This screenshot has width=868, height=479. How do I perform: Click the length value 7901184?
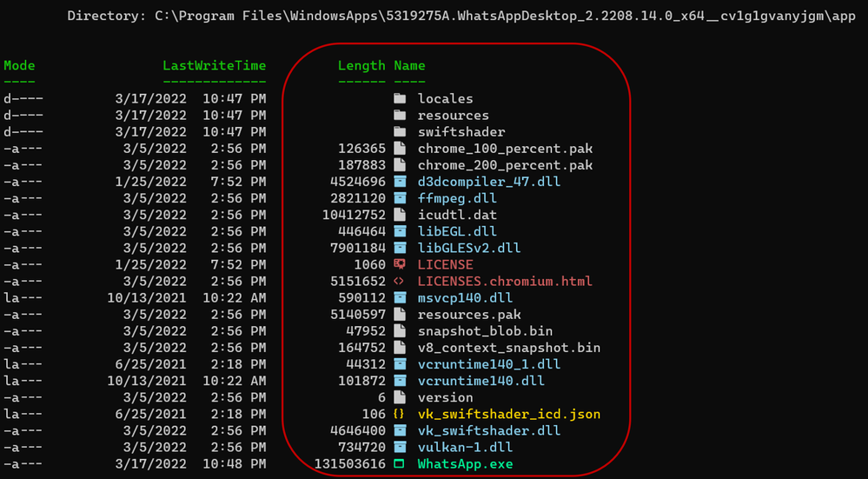click(358, 248)
